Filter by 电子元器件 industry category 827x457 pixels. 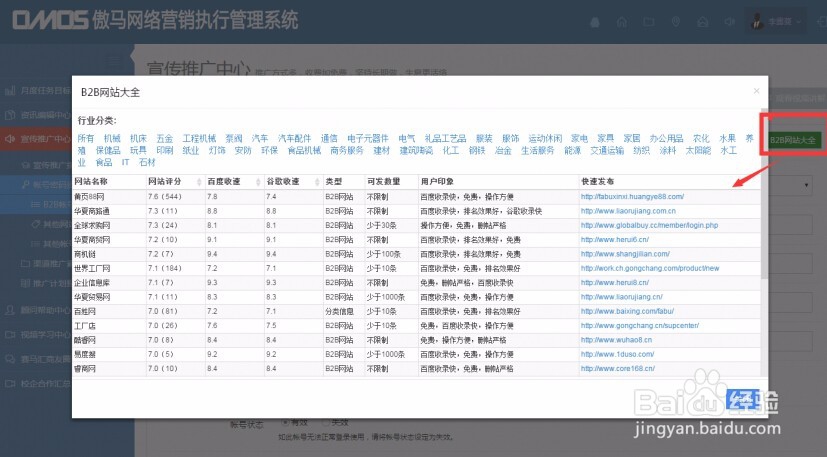[368, 138]
